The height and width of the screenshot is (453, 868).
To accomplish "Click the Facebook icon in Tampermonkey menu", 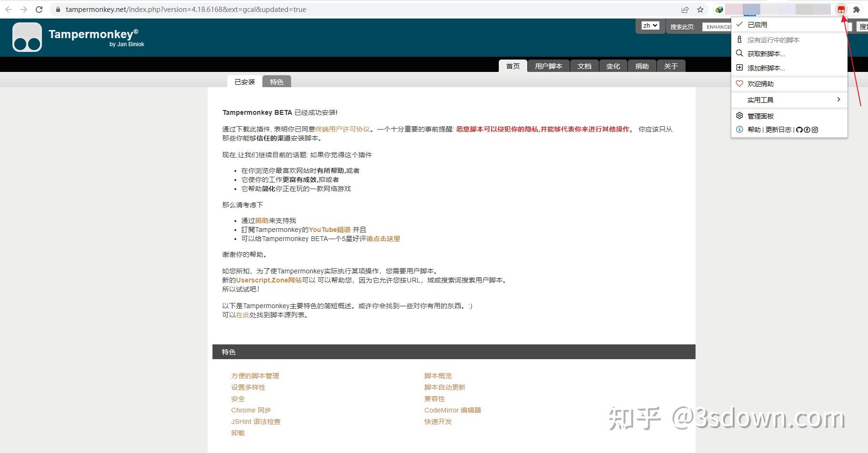I will (x=807, y=130).
